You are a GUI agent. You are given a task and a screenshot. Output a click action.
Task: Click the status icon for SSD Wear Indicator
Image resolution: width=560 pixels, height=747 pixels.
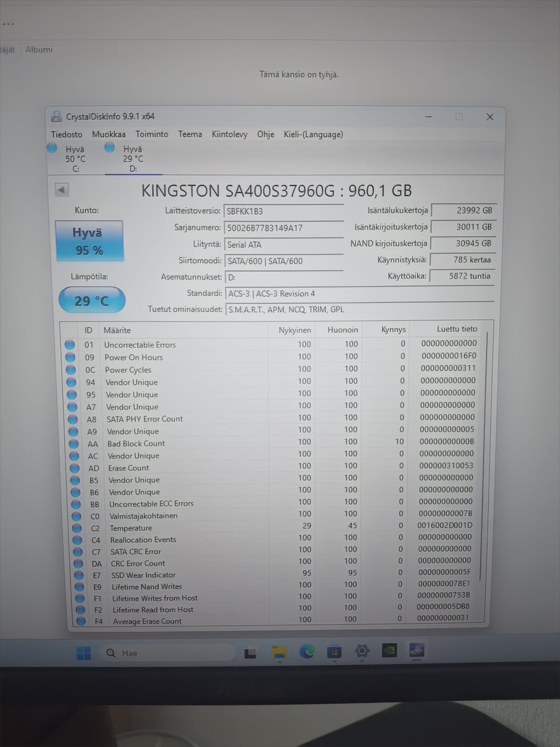tap(79, 575)
